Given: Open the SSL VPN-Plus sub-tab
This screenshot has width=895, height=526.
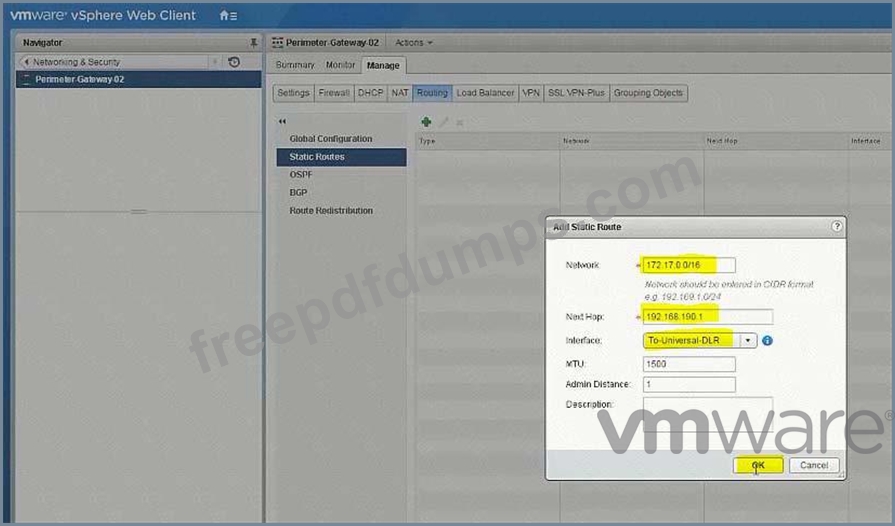Looking at the screenshot, I should (x=576, y=93).
